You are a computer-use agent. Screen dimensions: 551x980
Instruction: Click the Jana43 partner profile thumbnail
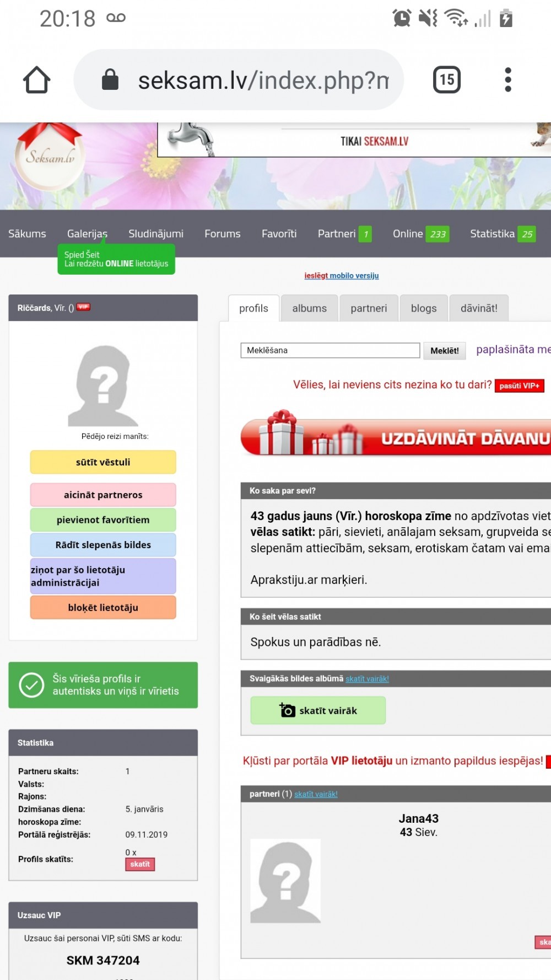[x=285, y=881]
